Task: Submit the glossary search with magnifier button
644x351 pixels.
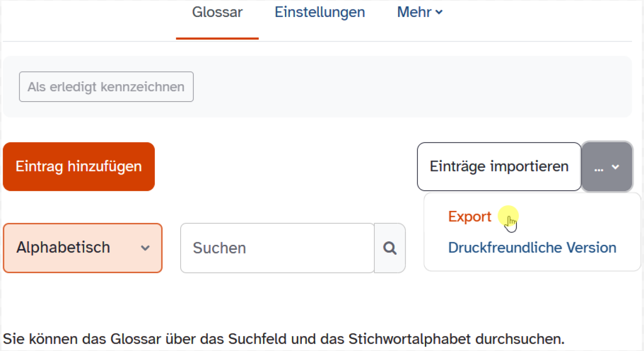Action: pos(390,248)
